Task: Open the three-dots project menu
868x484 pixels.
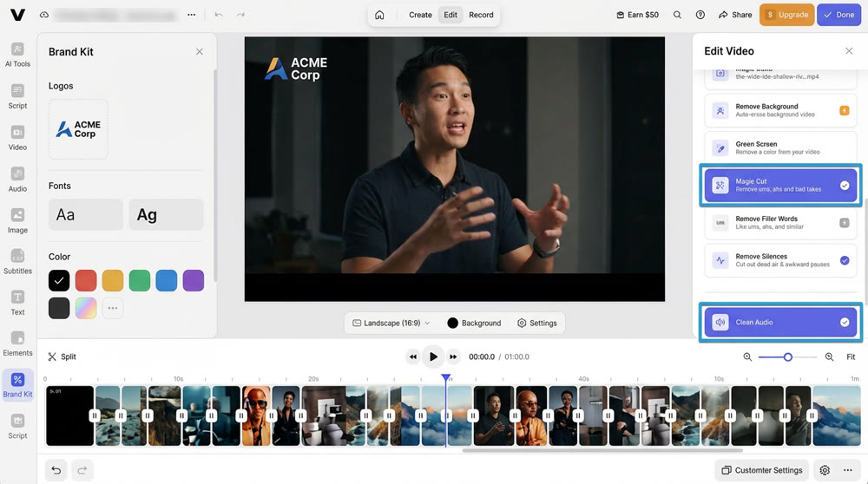Action: (x=192, y=15)
